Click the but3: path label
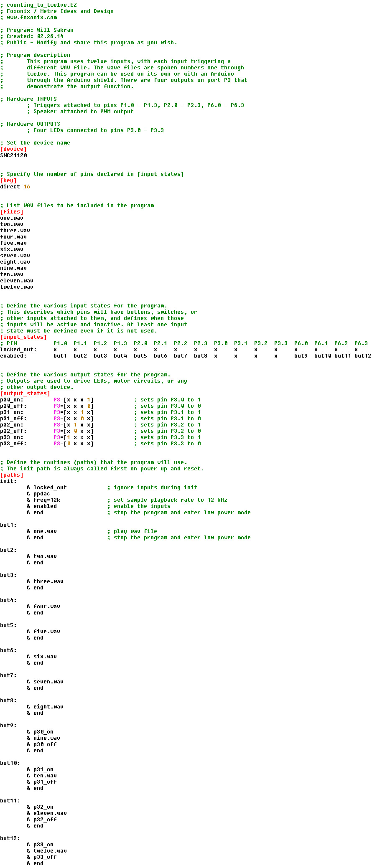This screenshot has height=868, width=372. [8, 575]
